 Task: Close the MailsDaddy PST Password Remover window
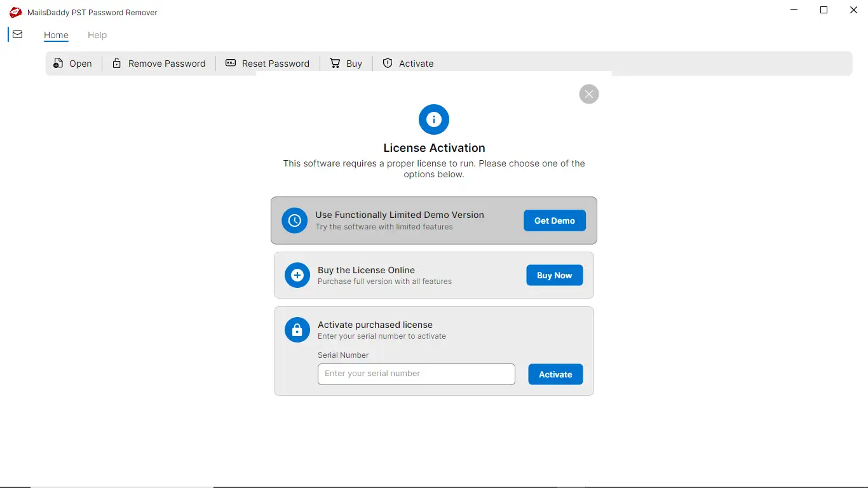(853, 10)
